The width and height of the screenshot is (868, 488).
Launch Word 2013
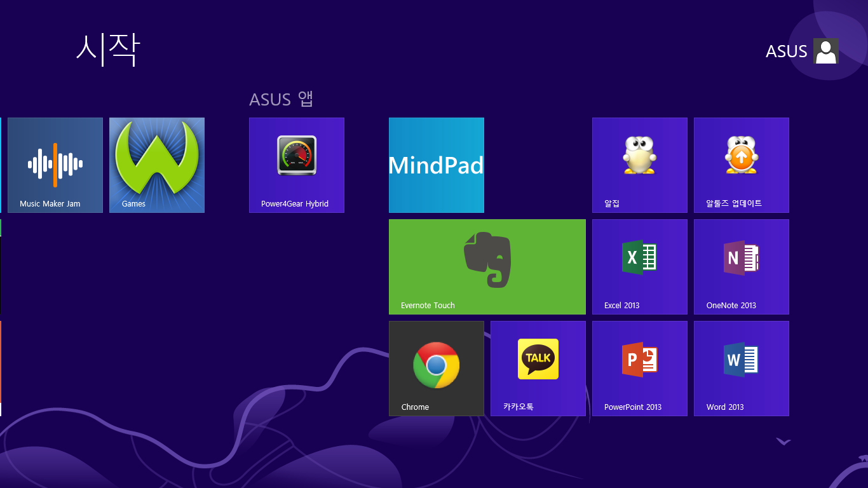742,369
